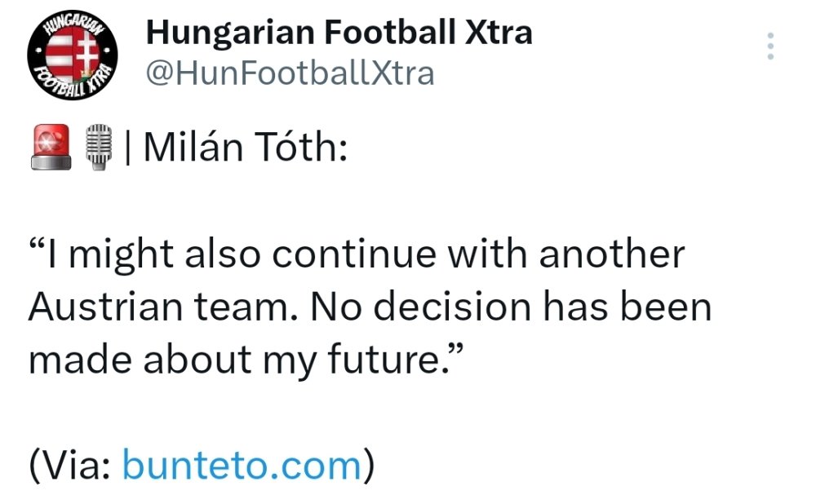Click the "(Via:" text before the link
Viewport: 816px width, 504px height.
71,466
